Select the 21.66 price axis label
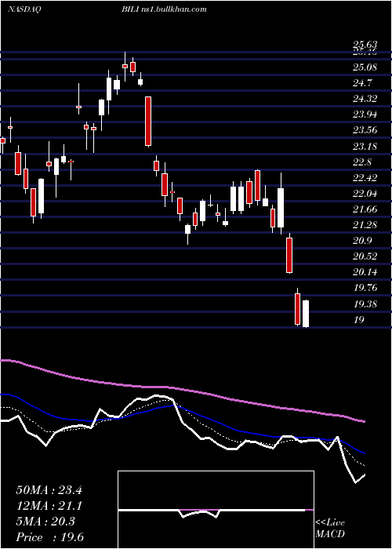The image size is (392, 549). 365,209
